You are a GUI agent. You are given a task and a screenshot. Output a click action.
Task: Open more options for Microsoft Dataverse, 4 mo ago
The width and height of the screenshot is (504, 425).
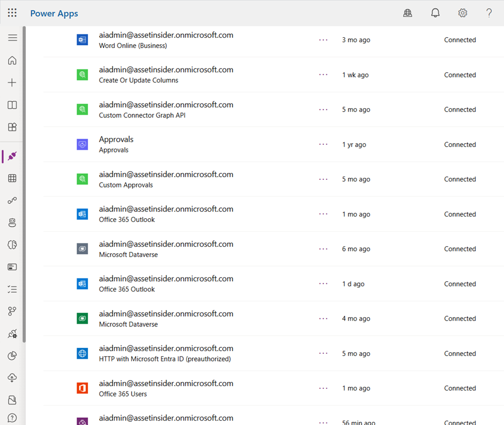point(323,319)
